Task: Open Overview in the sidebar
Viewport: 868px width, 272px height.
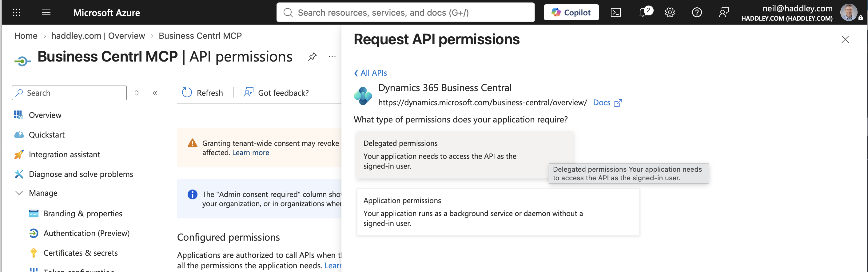Action: click(45, 115)
